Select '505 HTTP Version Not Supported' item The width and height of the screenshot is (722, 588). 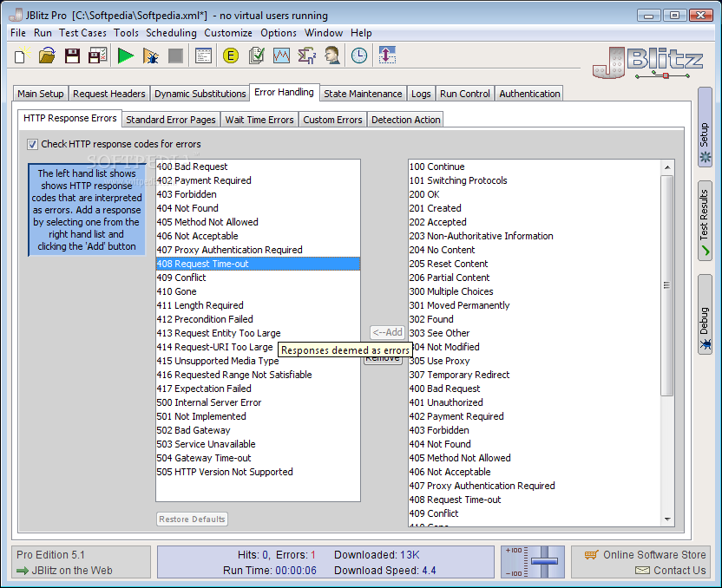pos(258,472)
